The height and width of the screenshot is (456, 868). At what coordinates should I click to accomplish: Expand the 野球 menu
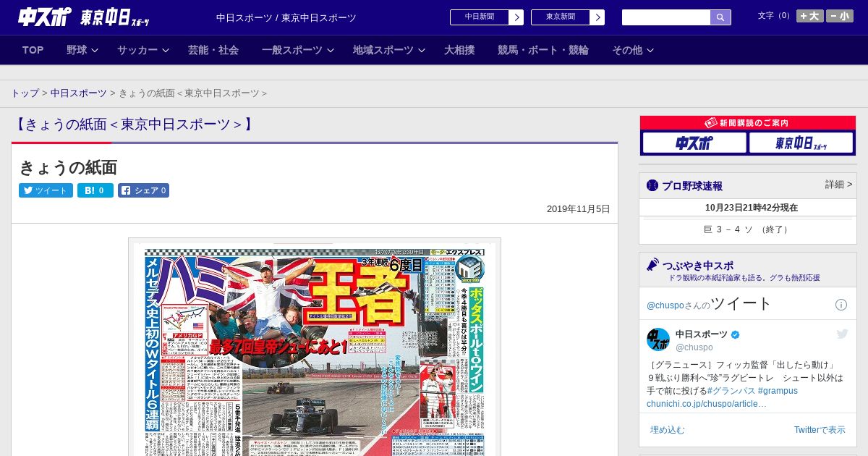(x=82, y=50)
